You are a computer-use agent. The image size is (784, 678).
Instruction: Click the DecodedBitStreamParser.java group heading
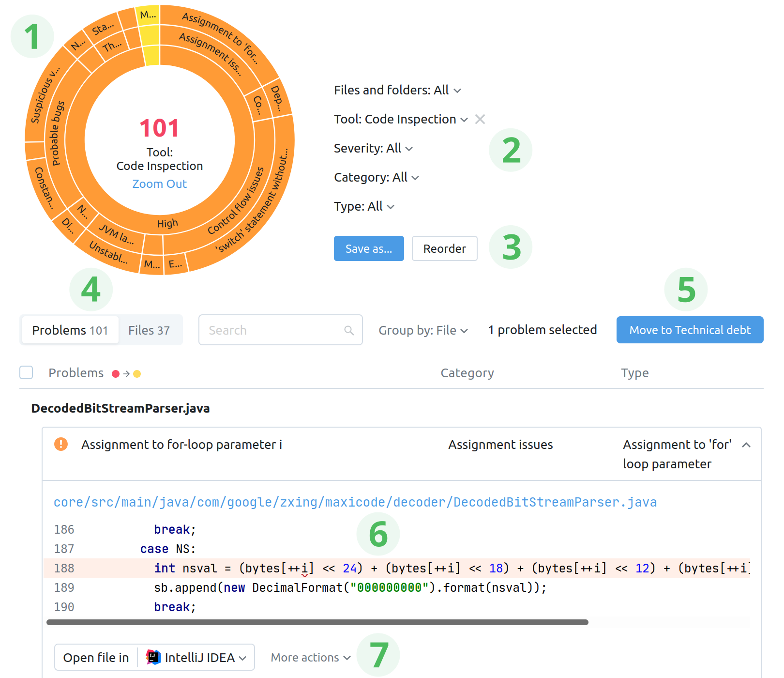point(121,408)
